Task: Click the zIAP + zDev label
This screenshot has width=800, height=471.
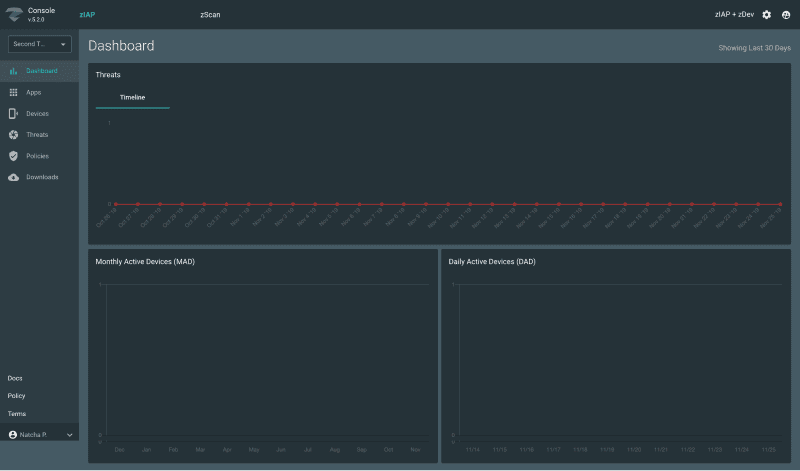Action: click(x=734, y=15)
